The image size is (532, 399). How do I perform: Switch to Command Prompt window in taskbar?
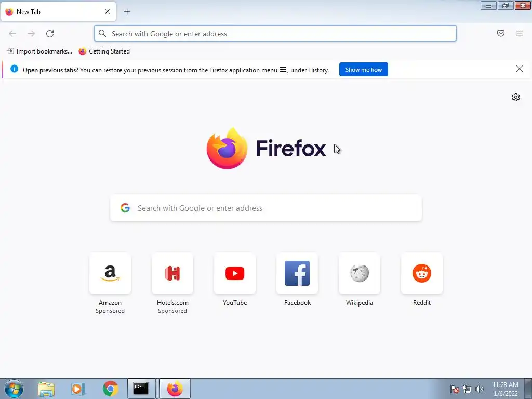coord(141,389)
